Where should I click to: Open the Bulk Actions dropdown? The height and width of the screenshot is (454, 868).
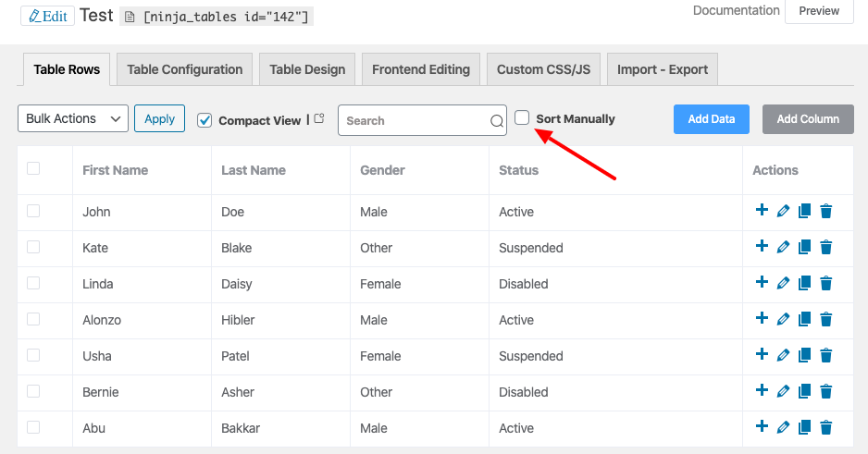pyautogui.click(x=73, y=119)
